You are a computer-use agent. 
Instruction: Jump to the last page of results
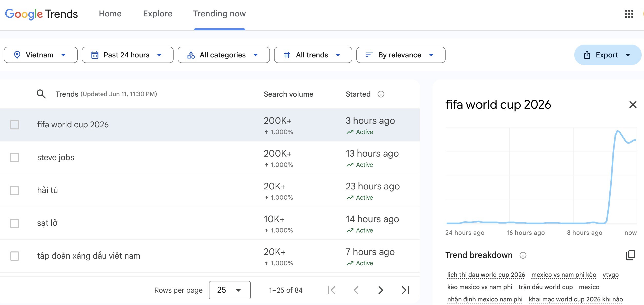coord(405,290)
